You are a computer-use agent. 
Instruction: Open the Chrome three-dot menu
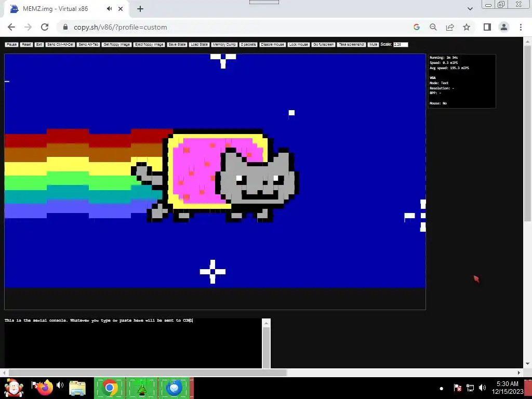(521, 27)
